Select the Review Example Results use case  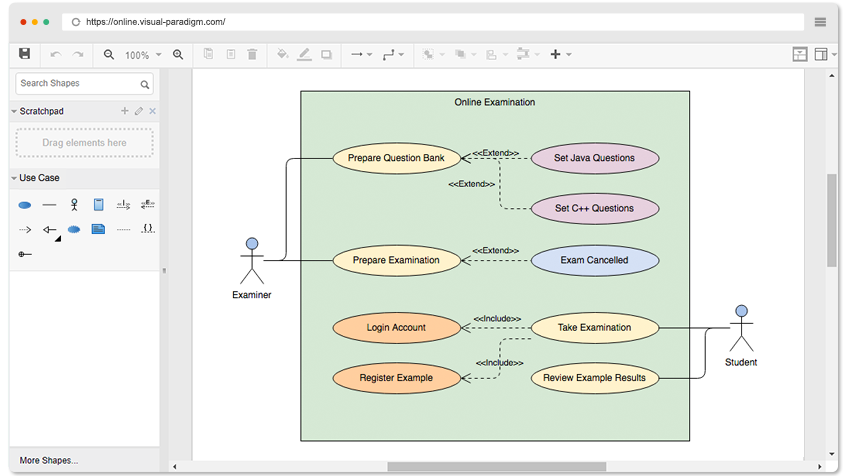click(595, 378)
